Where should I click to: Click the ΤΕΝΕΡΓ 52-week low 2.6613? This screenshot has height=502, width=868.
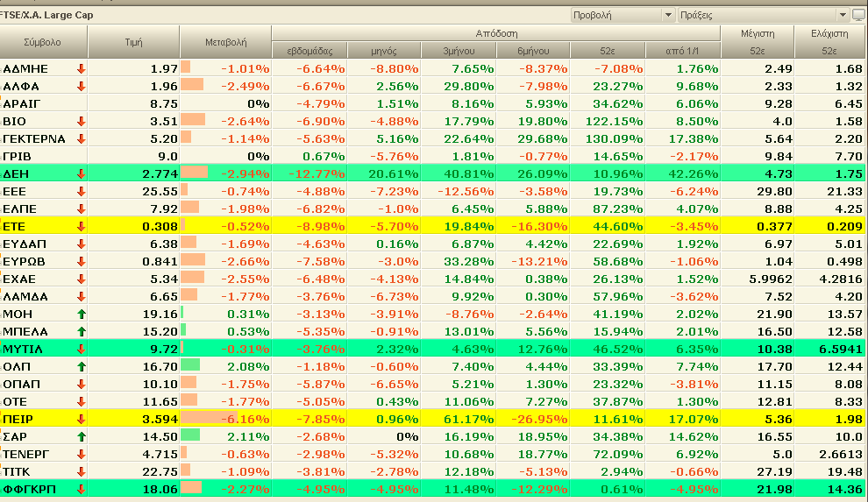tap(841, 455)
